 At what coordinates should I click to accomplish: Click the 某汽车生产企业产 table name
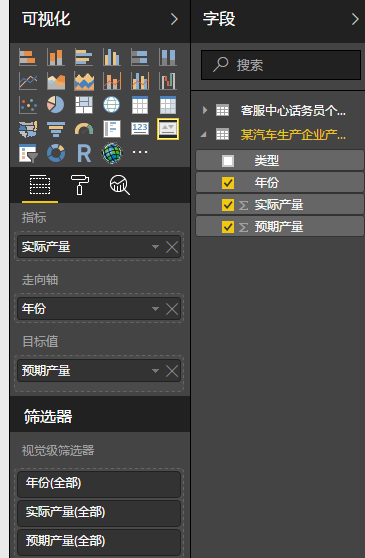coord(293,135)
